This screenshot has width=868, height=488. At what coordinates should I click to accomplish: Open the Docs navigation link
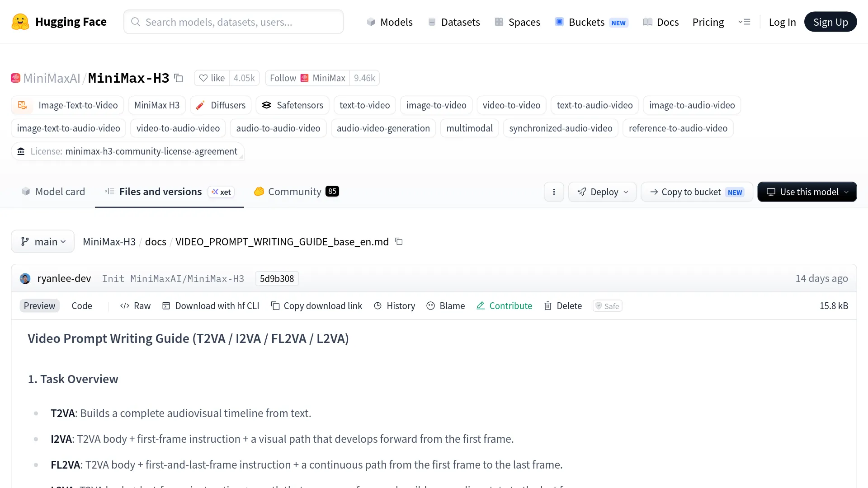pyautogui.click(x=660, y=22)
